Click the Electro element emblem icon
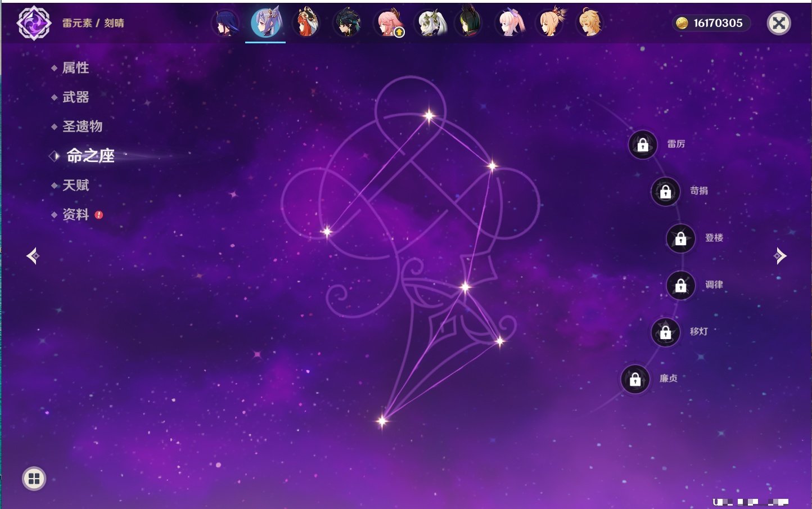The width and height of the screenshot is (812, 509). [x=34, y=23]
